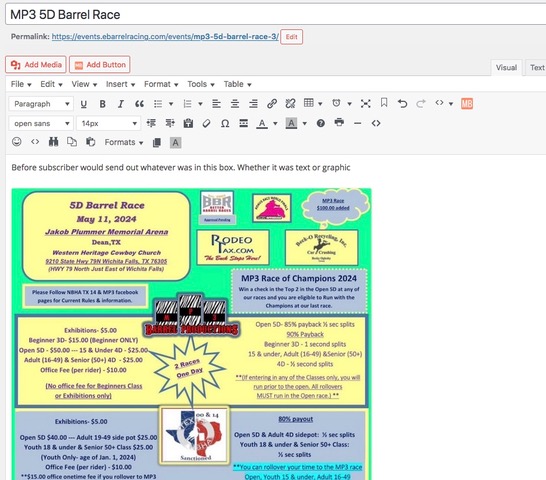Apply italic formatting
Viewport: 546px width, 480px height.
pos(121,104)
